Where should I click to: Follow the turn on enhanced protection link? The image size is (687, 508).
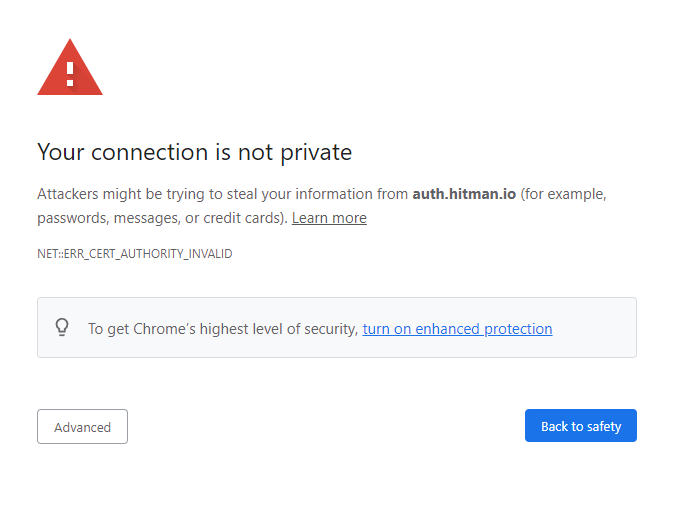457,329
